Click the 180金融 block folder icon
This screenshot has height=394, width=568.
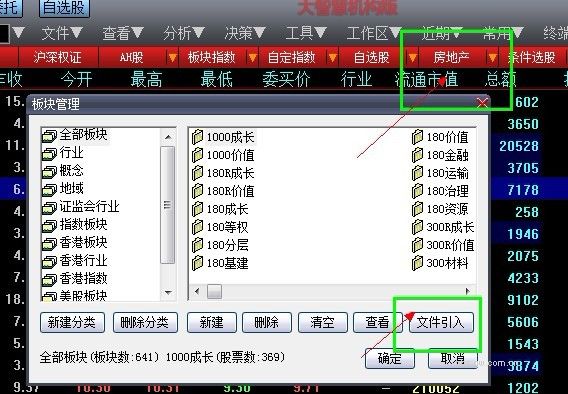417,155
